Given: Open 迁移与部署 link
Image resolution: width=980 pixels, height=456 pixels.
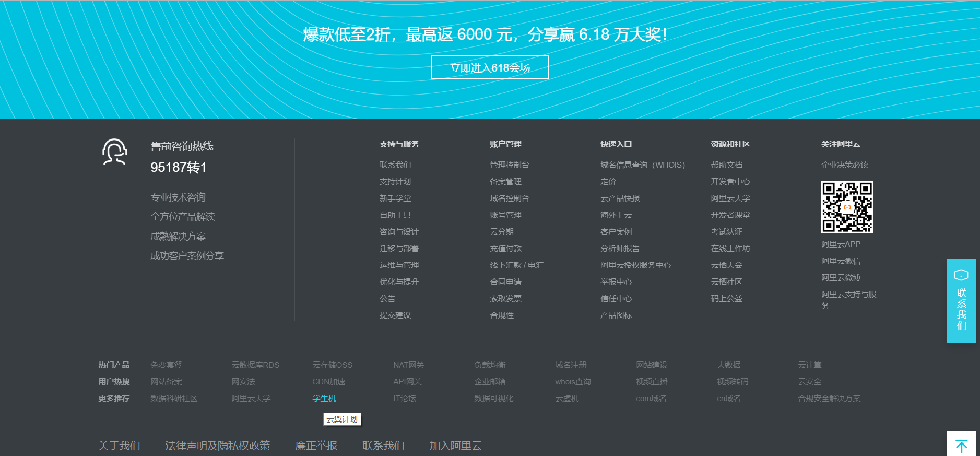Looking at the screenshot, I should click(x=399, y=249).
